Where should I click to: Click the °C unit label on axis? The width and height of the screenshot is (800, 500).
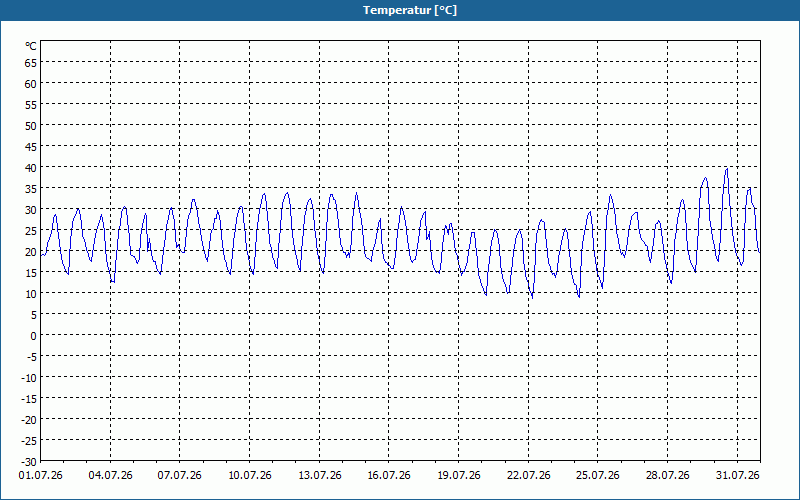(x=31, y=46)
